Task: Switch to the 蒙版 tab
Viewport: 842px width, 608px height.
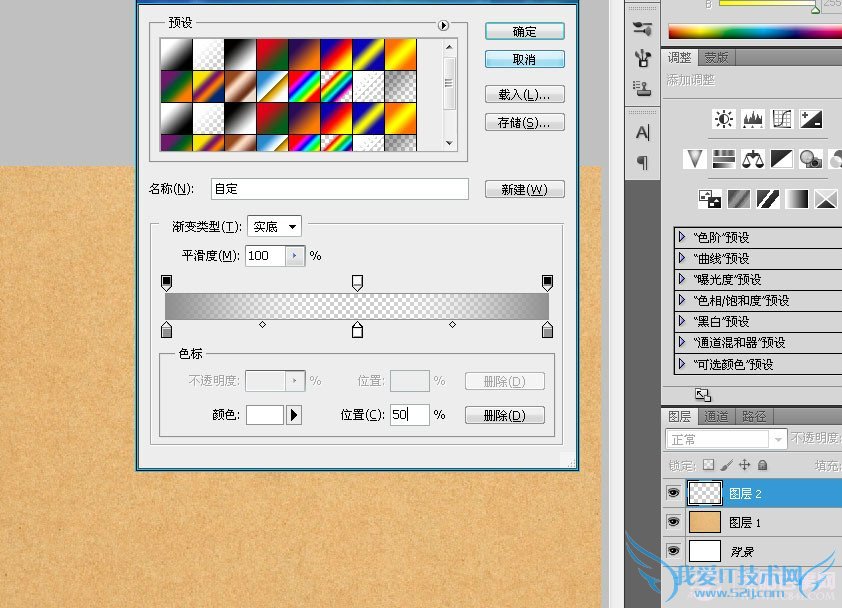Action: [716, 58]
